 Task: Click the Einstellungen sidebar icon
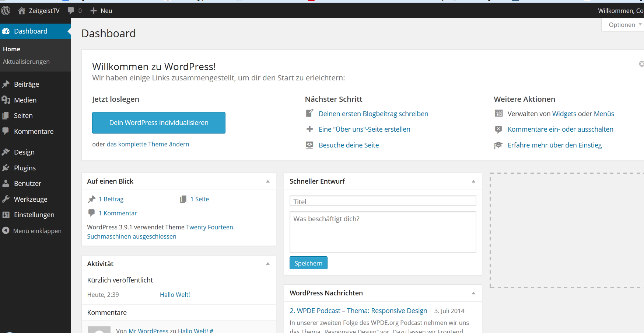pos(6,215)
